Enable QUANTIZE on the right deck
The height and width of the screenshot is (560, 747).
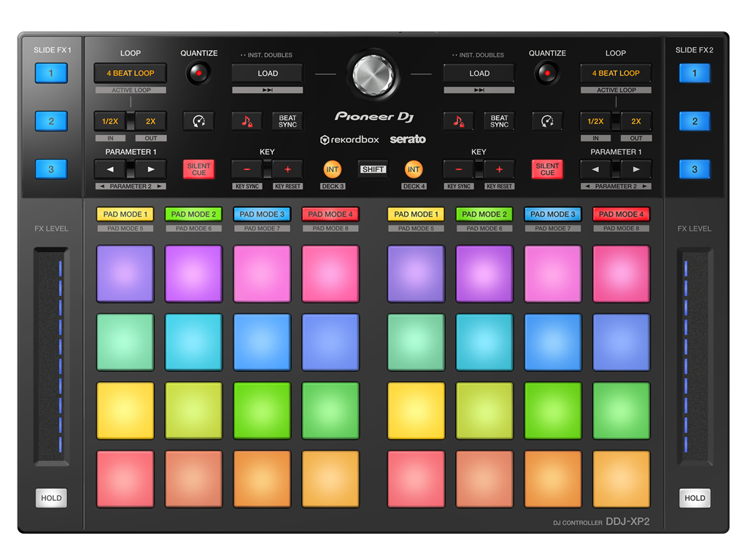click(x=547, y=73)
